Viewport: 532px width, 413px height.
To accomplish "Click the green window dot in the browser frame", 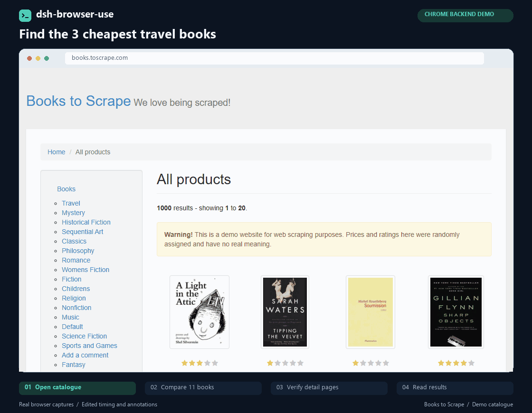I will coord(47,58).
